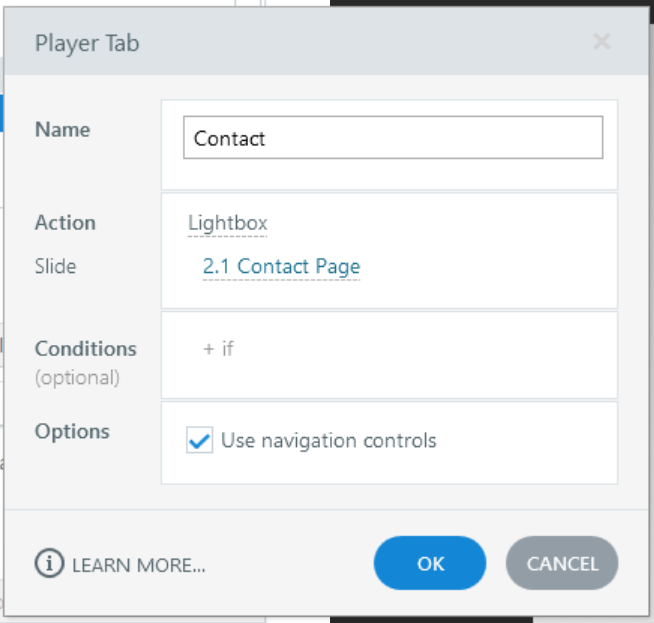
Task: Close the Player Tab dialog with X
Action: (601, 41)
